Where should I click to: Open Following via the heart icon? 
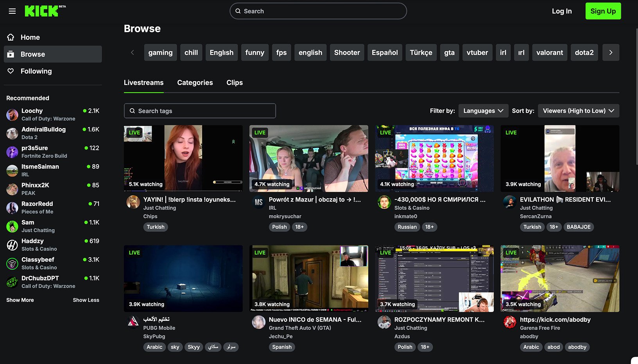point(10,71)
